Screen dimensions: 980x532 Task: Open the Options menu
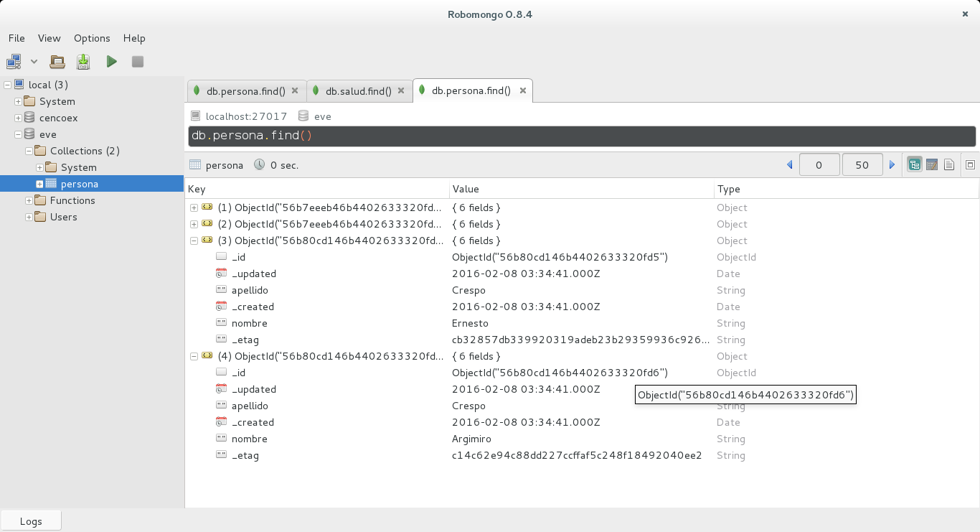[92, 38]
